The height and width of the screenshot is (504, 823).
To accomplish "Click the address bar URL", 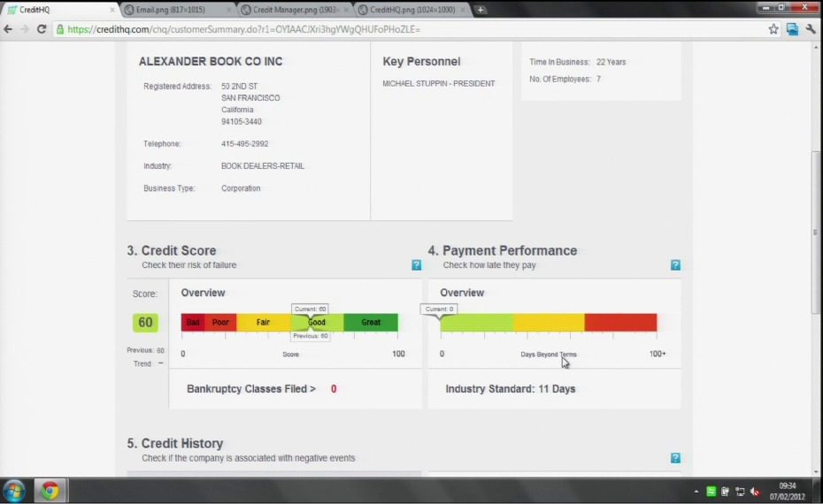I will tap(244, 29).
